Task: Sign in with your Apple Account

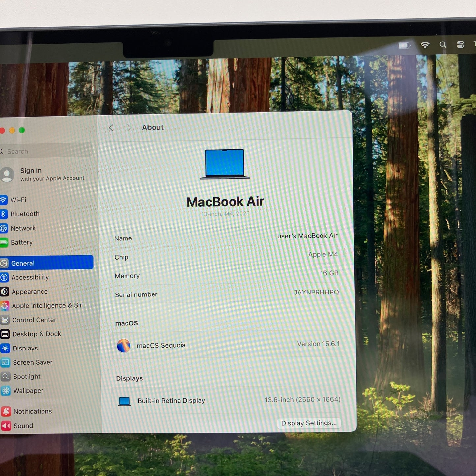Action: [x=52, y=174]
